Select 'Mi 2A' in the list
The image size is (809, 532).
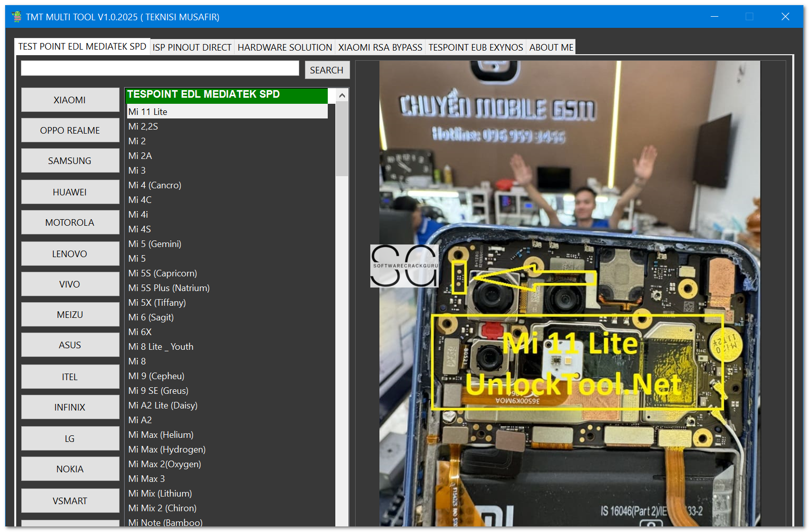[x=227, y=155]
